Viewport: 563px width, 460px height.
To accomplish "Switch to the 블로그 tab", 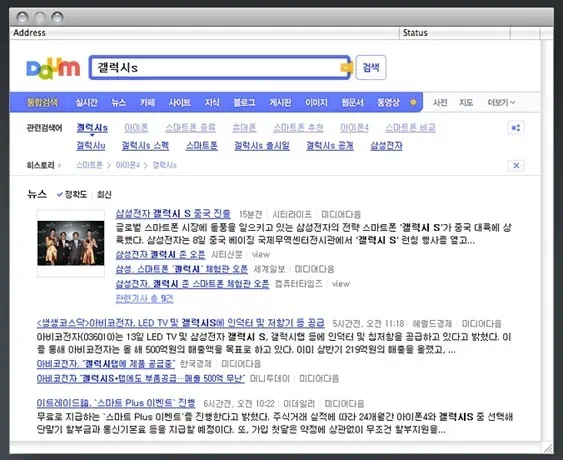I will point(244,102).
